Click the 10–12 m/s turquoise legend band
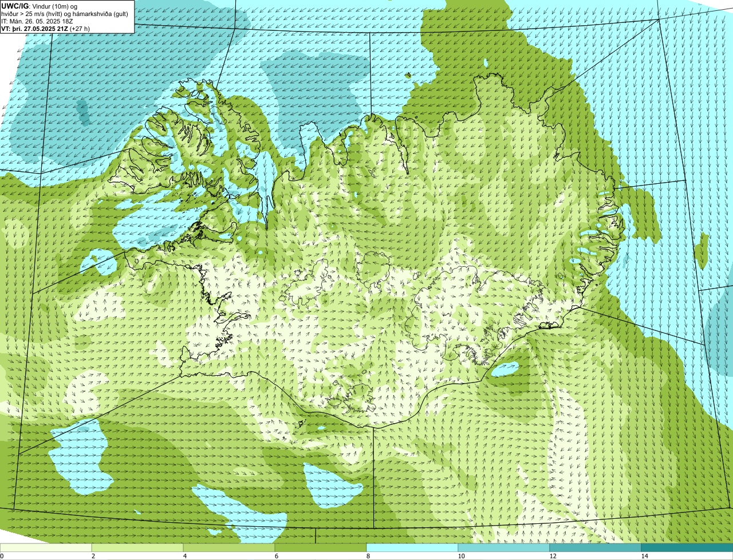Image resolution: width=733 pixels, height=560 pixels. pyautogui.click(x=504, y=547)
